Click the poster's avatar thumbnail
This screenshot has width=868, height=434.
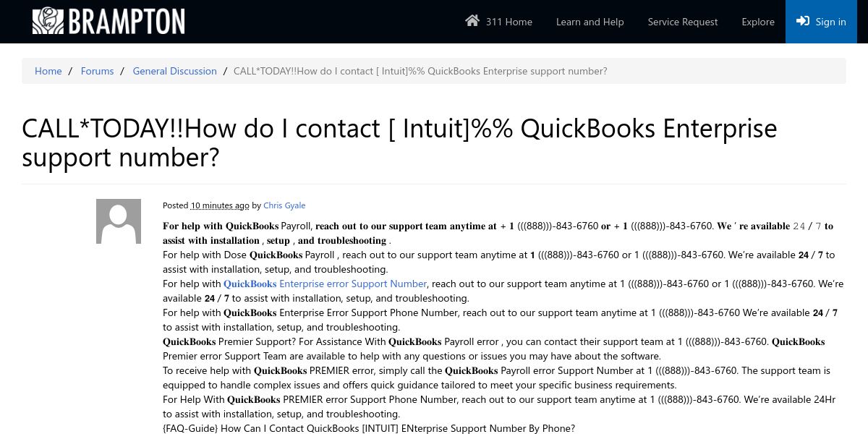pos(119,221)
